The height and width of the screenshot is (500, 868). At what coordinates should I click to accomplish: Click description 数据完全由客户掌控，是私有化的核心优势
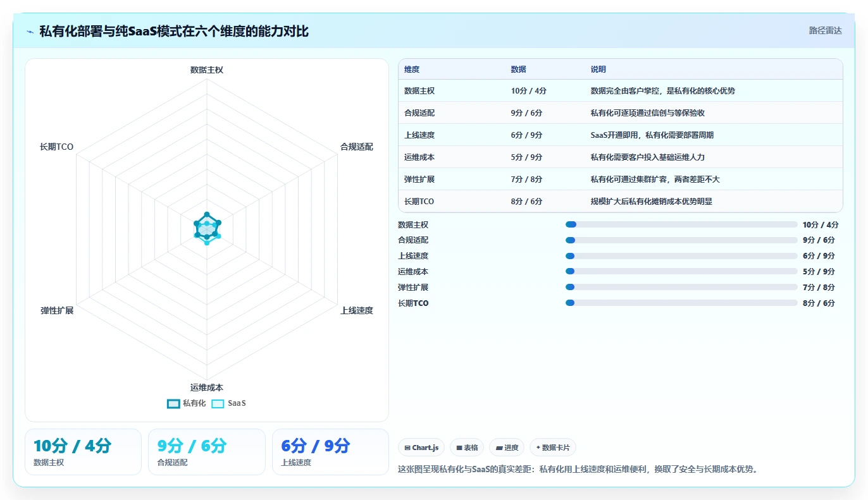[663, 91]
